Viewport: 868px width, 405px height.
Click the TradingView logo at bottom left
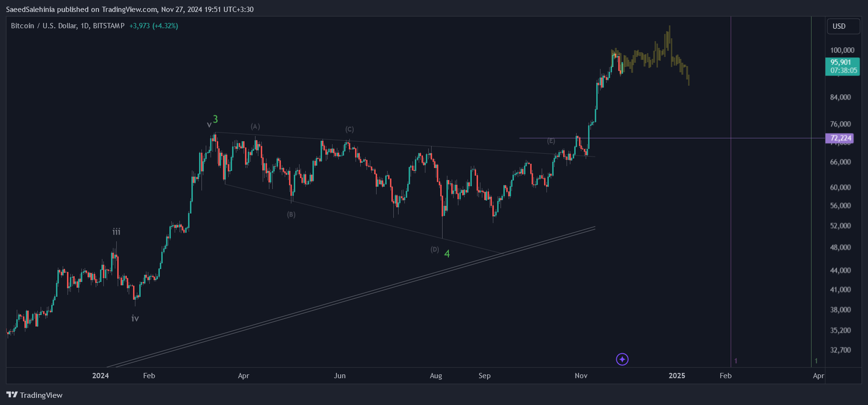pos(34,395)
